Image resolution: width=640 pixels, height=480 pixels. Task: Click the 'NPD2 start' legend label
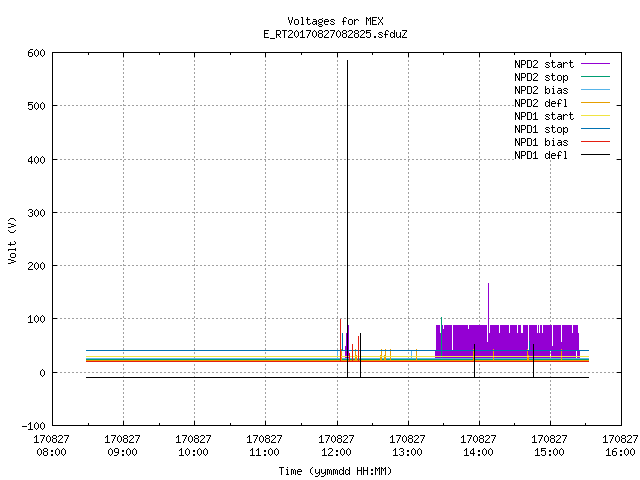pos(544,64)
